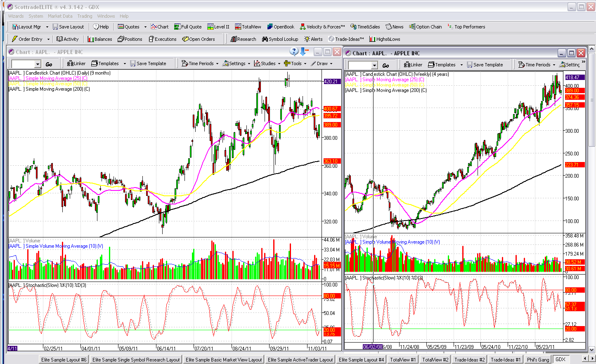Open Order Entry panel
The height and width of the screenshot is (364, 596).
(27, 39)
